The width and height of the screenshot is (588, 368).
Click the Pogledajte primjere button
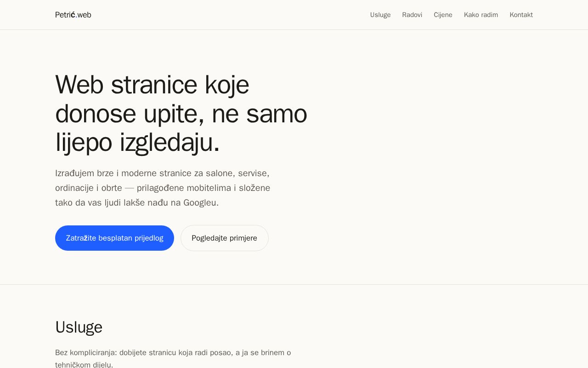225,238
